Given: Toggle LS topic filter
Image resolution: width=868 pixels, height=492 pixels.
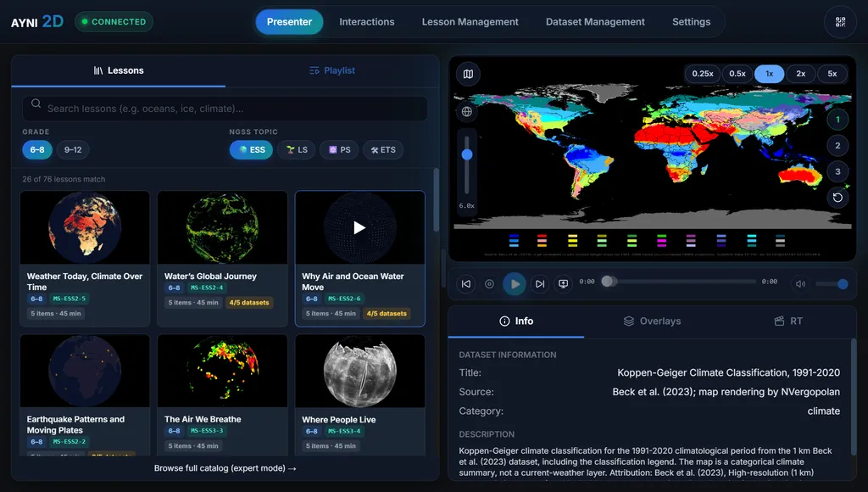Looking at the screenshot, I should (297, 149).
